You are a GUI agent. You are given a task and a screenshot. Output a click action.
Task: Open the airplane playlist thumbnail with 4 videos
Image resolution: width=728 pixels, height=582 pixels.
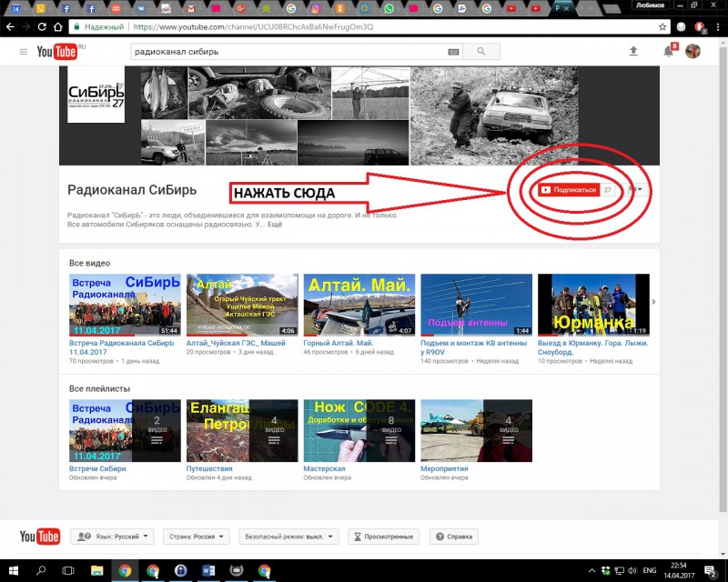[476, 431]
